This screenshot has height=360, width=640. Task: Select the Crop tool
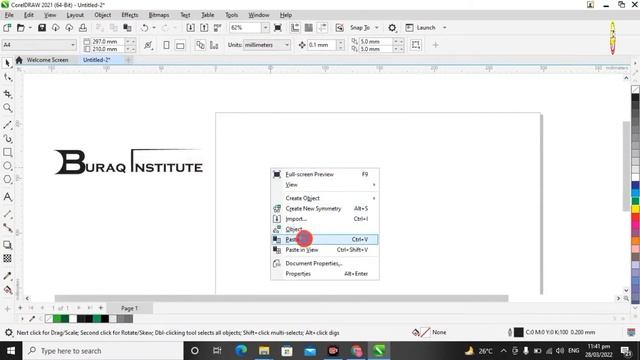7,94
